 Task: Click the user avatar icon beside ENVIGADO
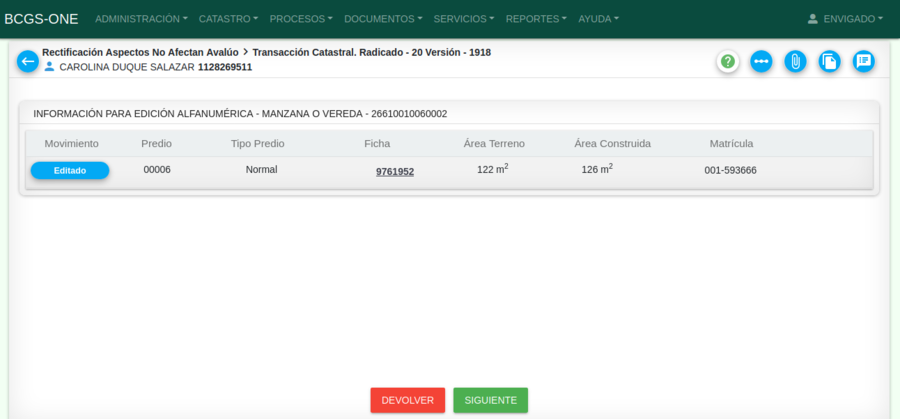pyautogui.click(x=813, y=19)
